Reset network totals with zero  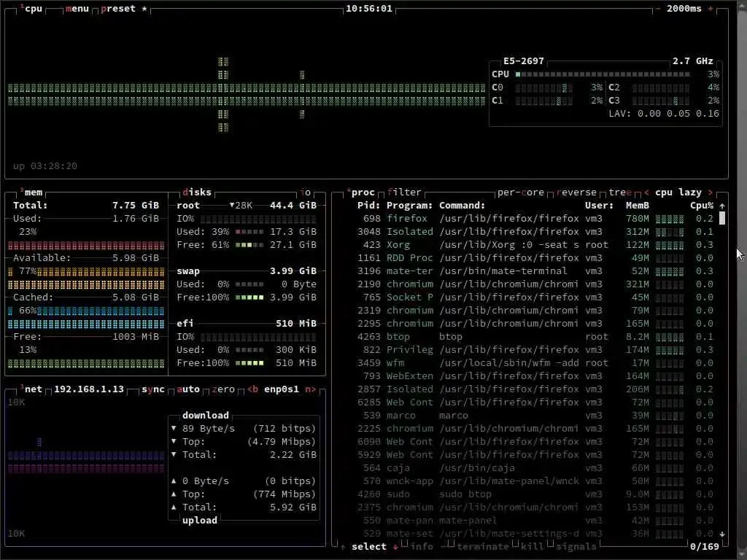pos(223,389)
